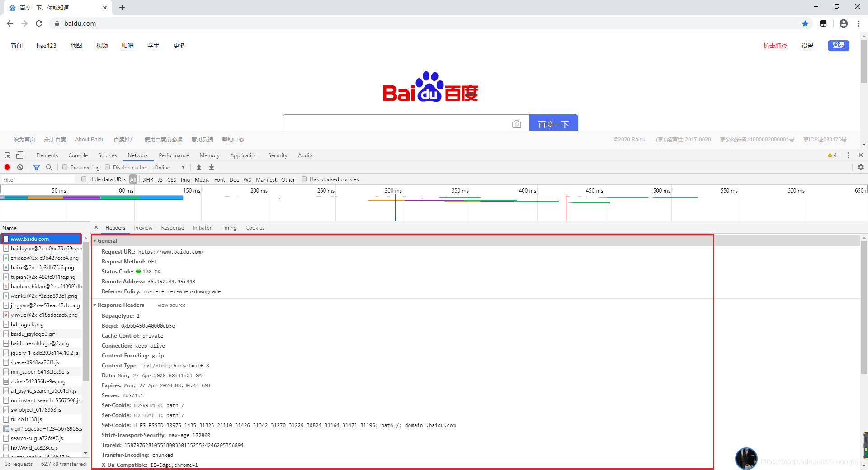The height and width of the screenshot is (470, 868).
Task: Close the request details pane
Action: (96, 227)
